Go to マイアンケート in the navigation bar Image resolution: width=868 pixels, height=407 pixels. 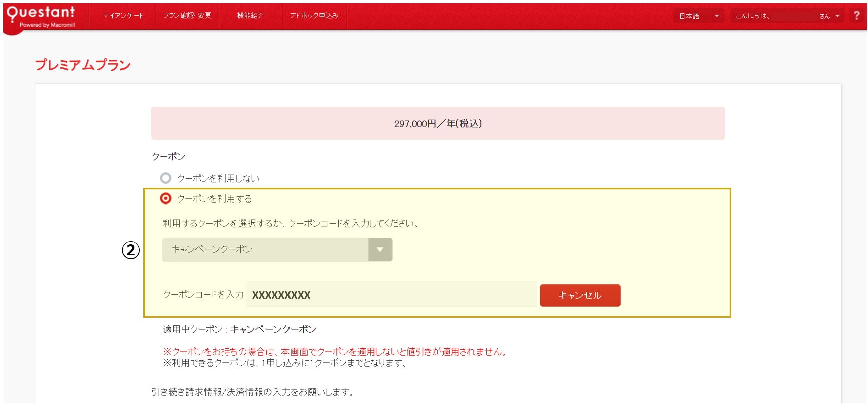pos(123,16)
